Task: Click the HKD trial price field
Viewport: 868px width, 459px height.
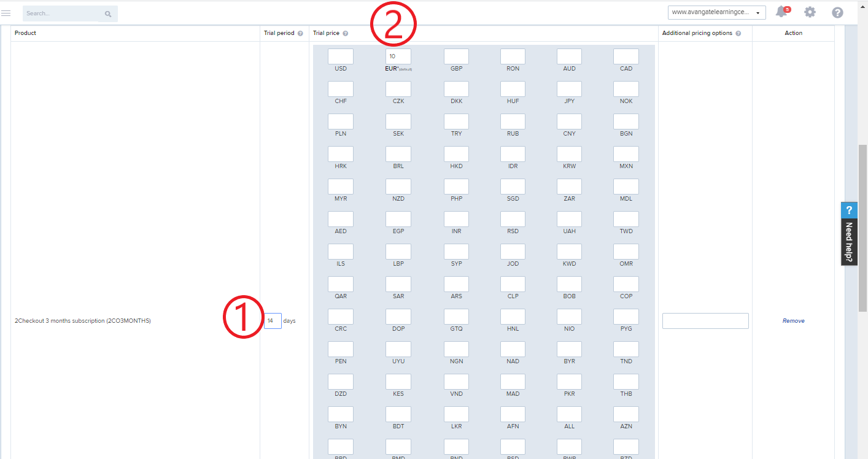Action: coord(456,154)
